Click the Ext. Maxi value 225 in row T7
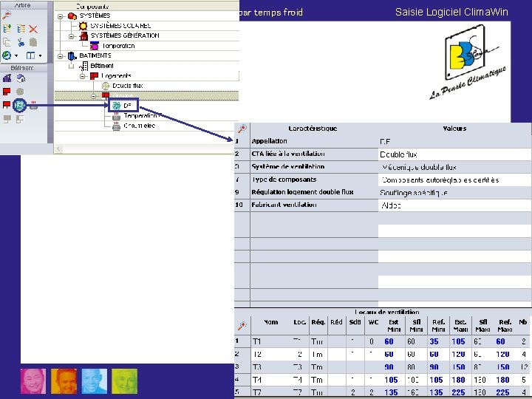 pos(458,392)
